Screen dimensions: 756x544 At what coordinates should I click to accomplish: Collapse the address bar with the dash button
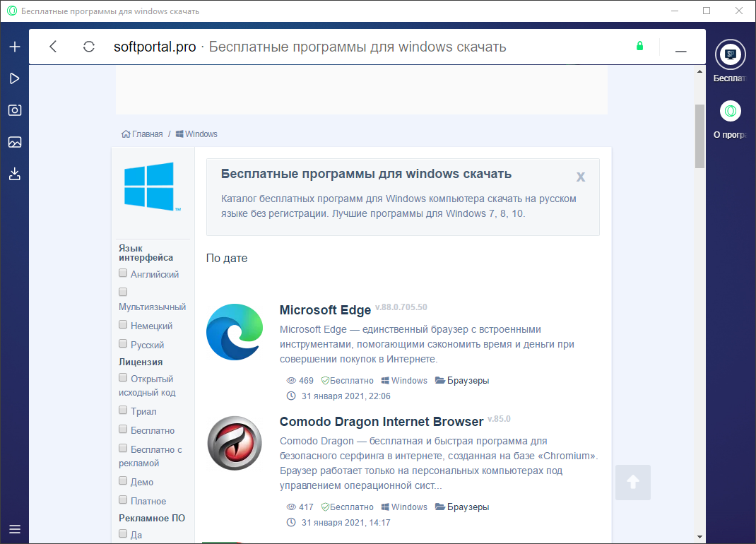(681, 51)
